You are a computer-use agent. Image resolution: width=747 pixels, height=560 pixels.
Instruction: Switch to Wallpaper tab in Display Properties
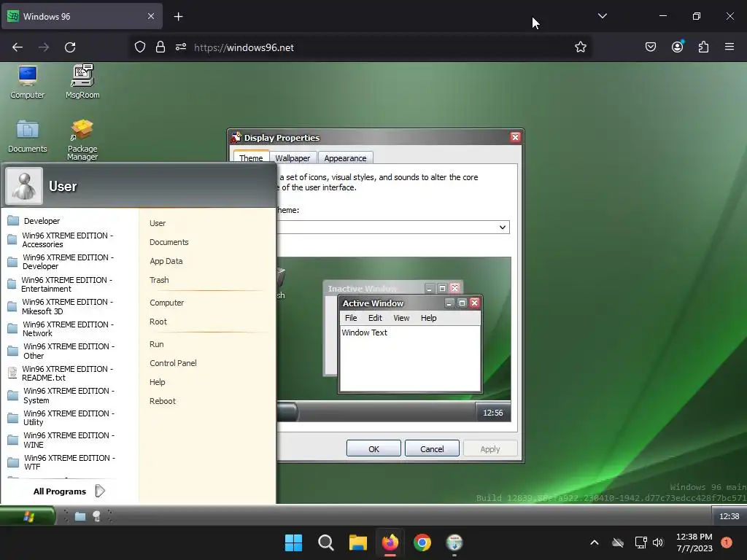(x=293, y=157)
